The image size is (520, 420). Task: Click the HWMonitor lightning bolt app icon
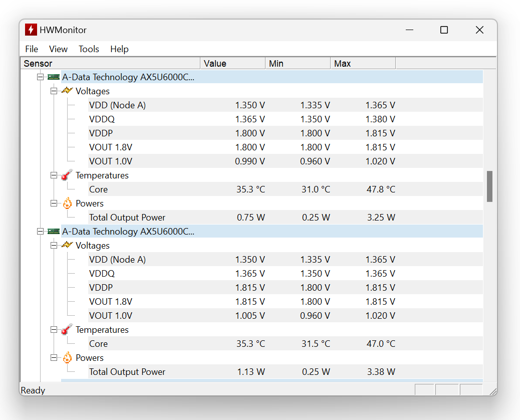pos(31,30)
